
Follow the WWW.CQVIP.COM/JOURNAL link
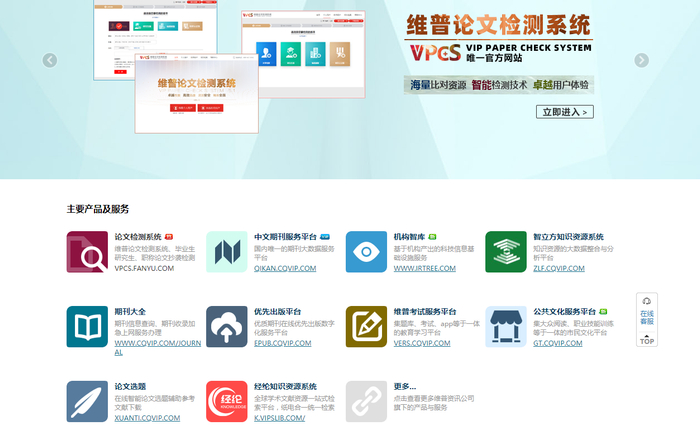click(158, 348)
